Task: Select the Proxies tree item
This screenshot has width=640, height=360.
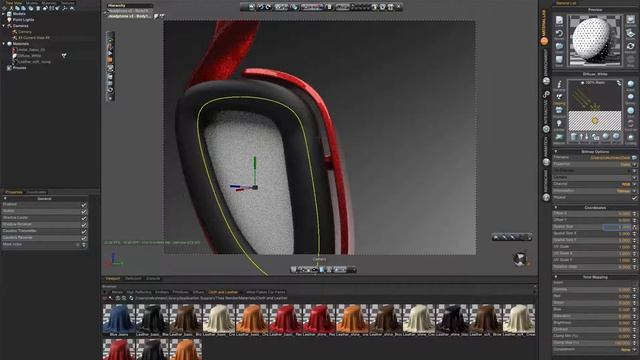Action: click(x=19, y=68)
